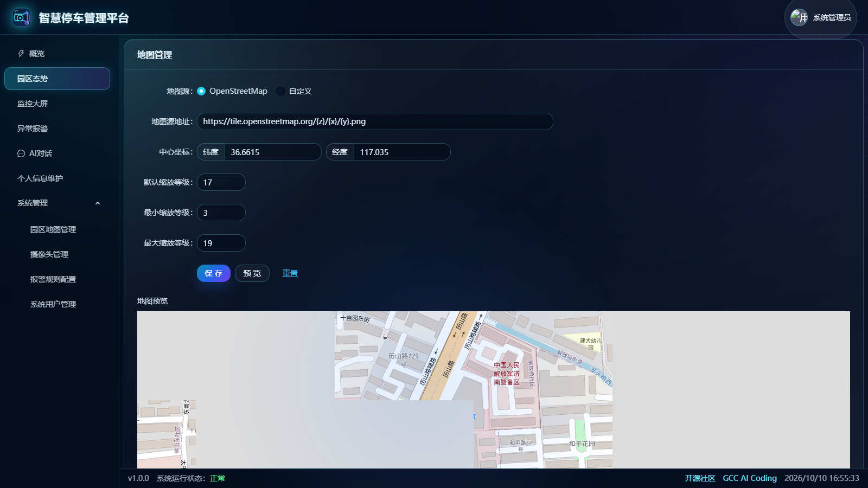Click the smart parking platform logo icon
The image size is (868, 488).
tap(22, 17)
